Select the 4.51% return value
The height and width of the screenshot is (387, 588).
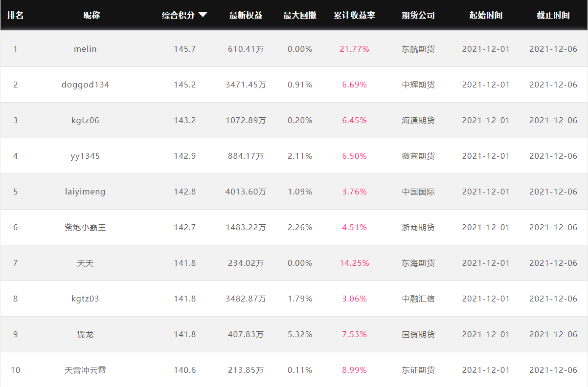click(x=355, y=227)
